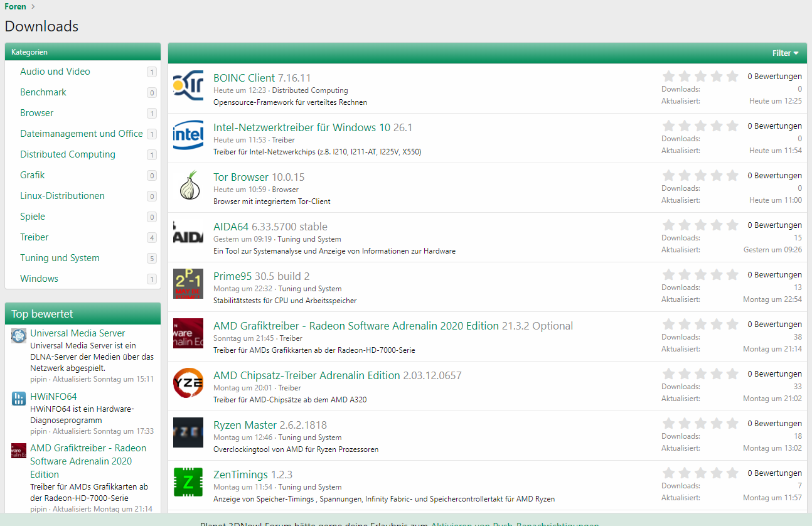Click '0 Bewertungen' for Ryzen Master
The height and width of the screenshot is (526, 812).
774,424
